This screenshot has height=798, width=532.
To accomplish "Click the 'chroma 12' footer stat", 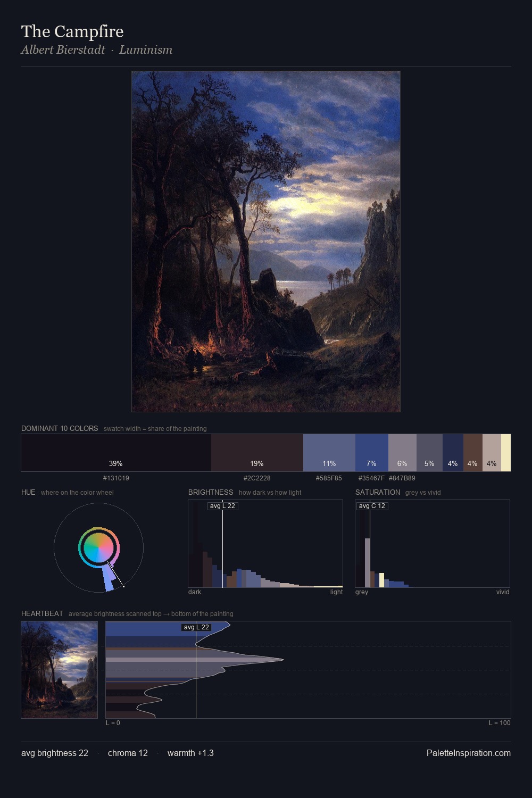I will click(x=128, y=753).
